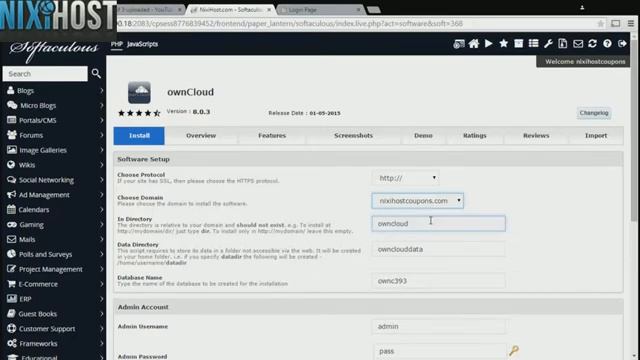Expand Project Management chevron
640x360 pixels.
click(x=101, y=269)
